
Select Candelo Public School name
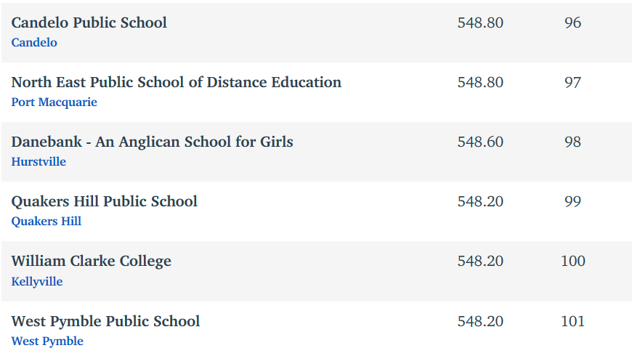[x=89, y=23]
